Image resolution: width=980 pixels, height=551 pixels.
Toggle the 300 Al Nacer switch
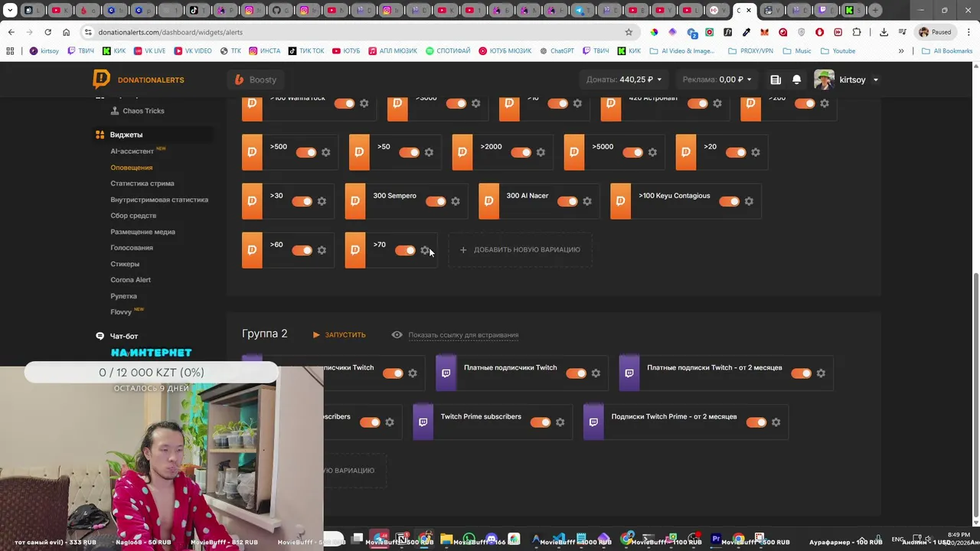pos(568,201)
